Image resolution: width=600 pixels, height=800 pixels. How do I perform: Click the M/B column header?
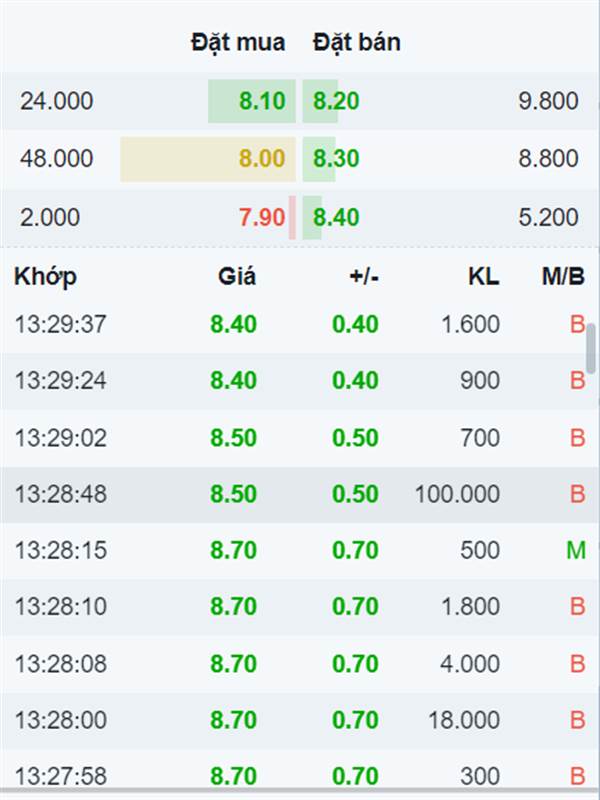click(563, 277)
